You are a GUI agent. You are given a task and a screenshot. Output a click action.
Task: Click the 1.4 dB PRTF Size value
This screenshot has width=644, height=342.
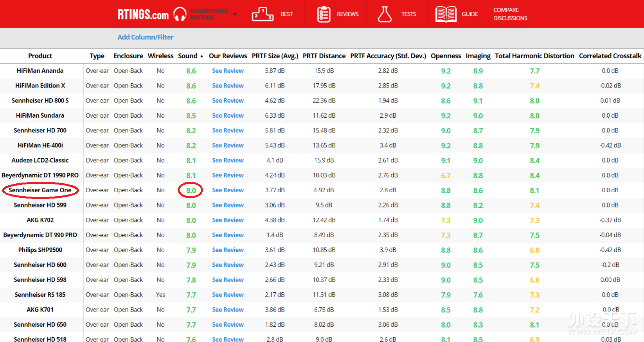tap(275, 235)
